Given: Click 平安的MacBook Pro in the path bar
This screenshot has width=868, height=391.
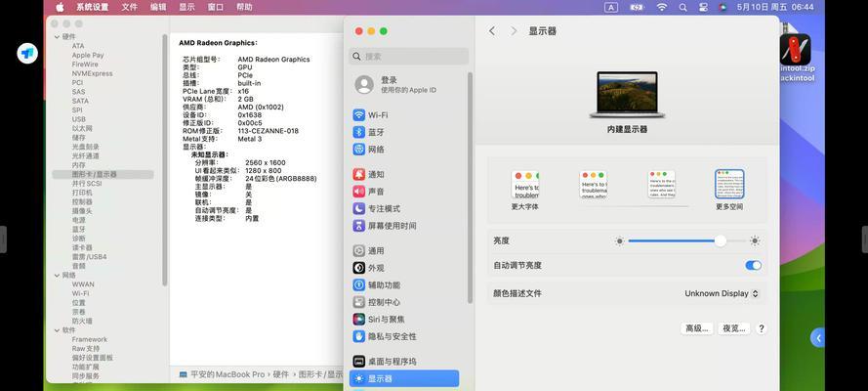Looking at the screenshot, I should pos(227,374).
